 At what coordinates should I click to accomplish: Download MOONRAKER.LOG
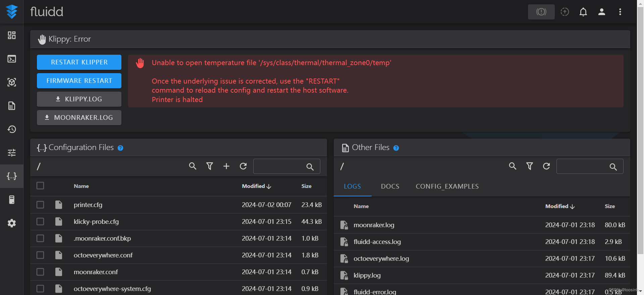click(x=79, y=117)
